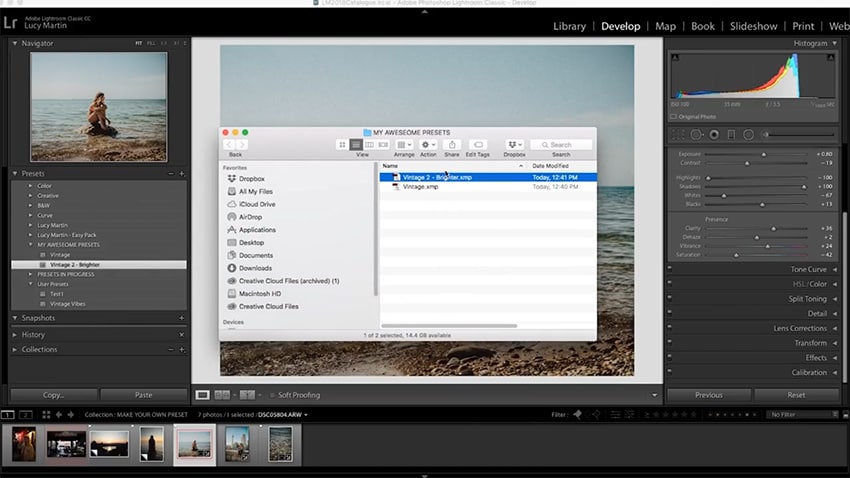Image resolution: width=850 pixels, height=478 pixels.
Task: Click the Paste button
Action: point(144,395)
